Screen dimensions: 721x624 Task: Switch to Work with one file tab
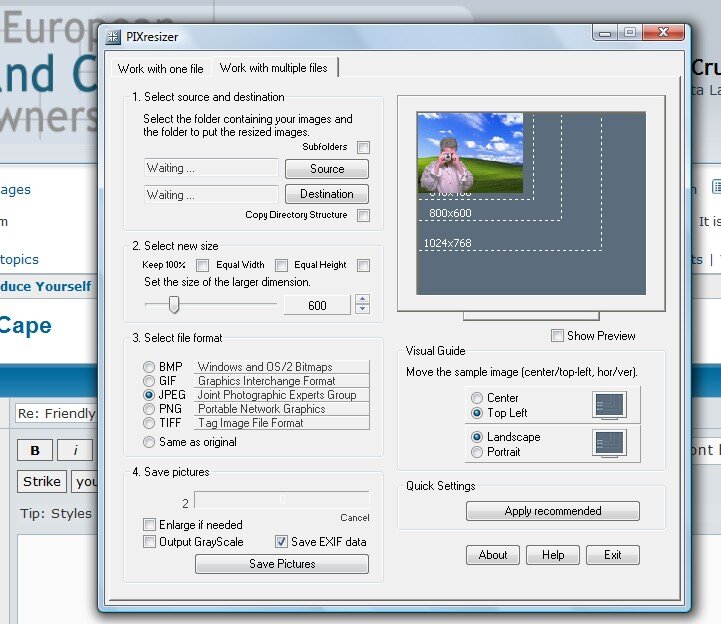(160, 69)
